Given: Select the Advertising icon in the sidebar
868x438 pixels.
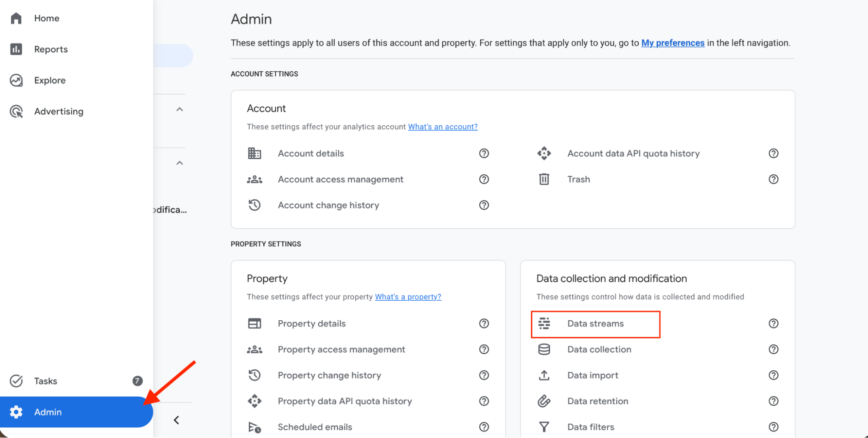Looking at the screenshot, I should pyautogui.click(x=16, y=111).
